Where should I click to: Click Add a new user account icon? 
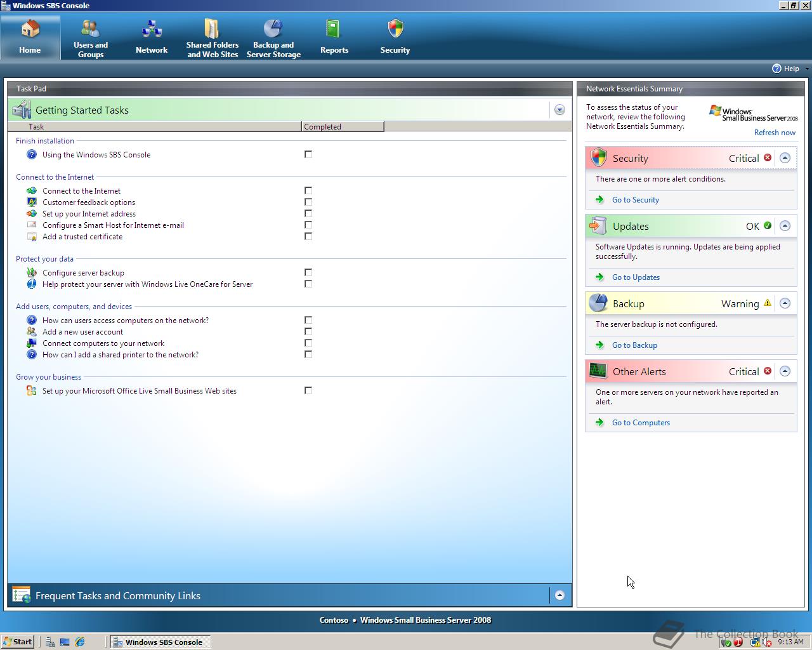point(32,331)
